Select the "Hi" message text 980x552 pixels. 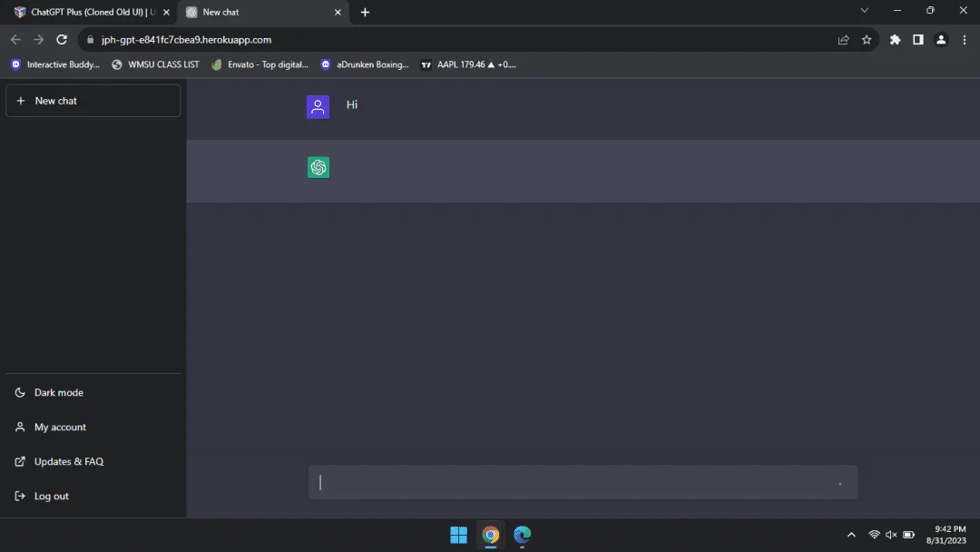pyautogui.click(x=352, y=104)
